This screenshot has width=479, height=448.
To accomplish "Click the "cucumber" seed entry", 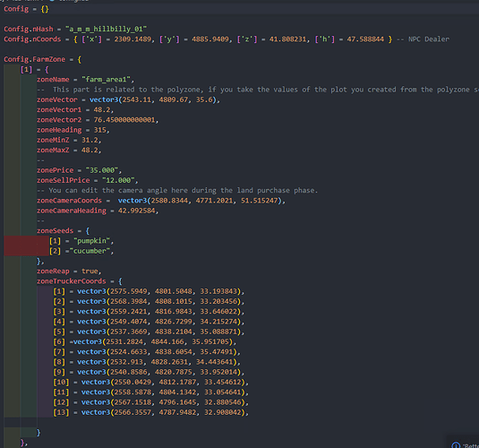I will pos(90,251).
